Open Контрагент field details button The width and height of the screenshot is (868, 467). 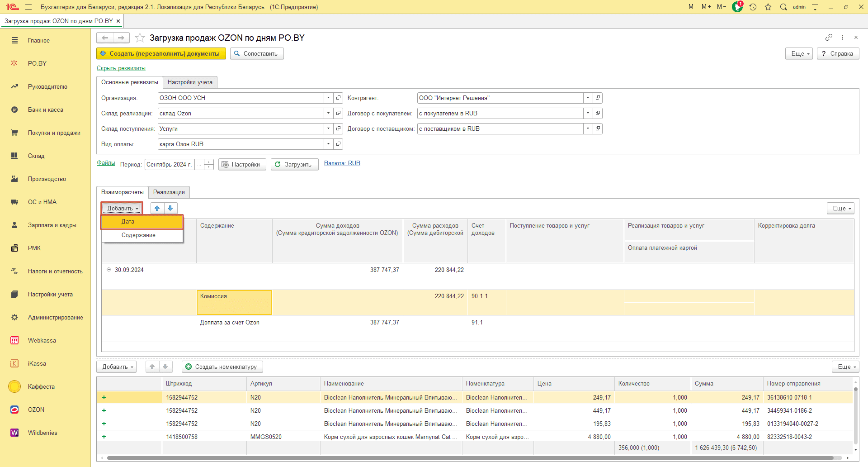(598, 98)
